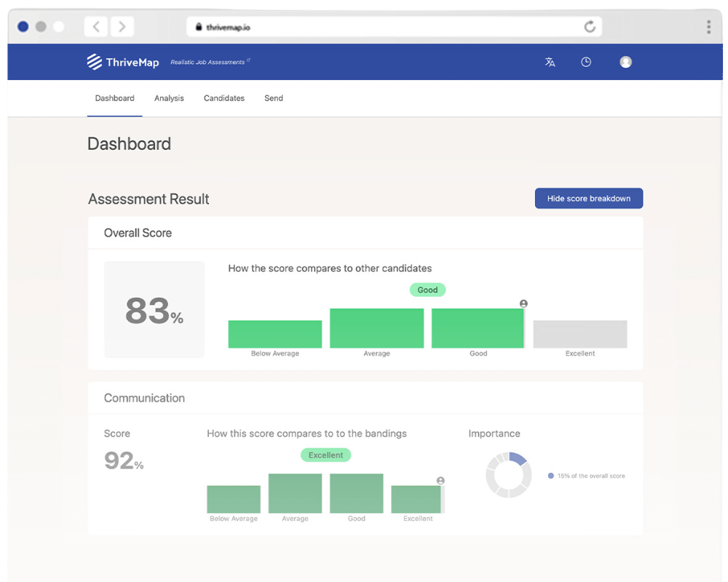The width and height of the screenshot is (728, 582).
Task: Click the Overall Score Below Average bar
Action: (x=275, y=334)
